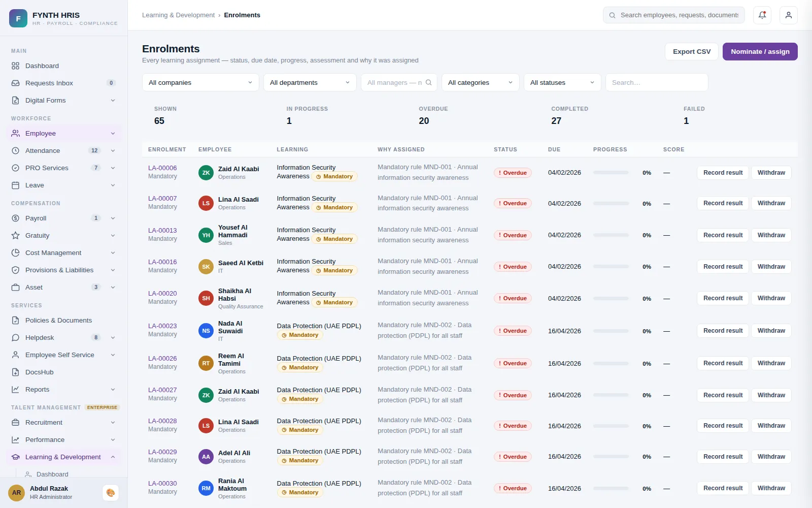Click the PRO Services check-circle icon
The image size is (812, 508).
pyautogui.click(x=15, y=168)
